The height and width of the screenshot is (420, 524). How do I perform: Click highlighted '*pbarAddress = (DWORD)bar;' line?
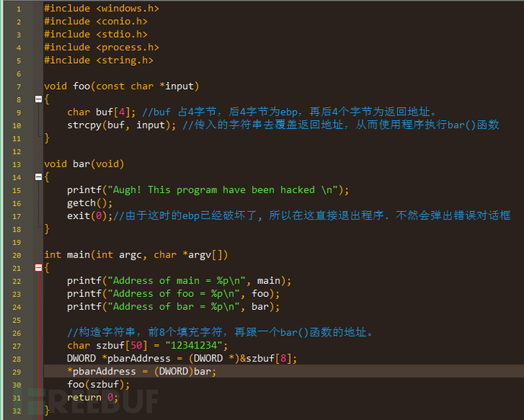point(142,371)
